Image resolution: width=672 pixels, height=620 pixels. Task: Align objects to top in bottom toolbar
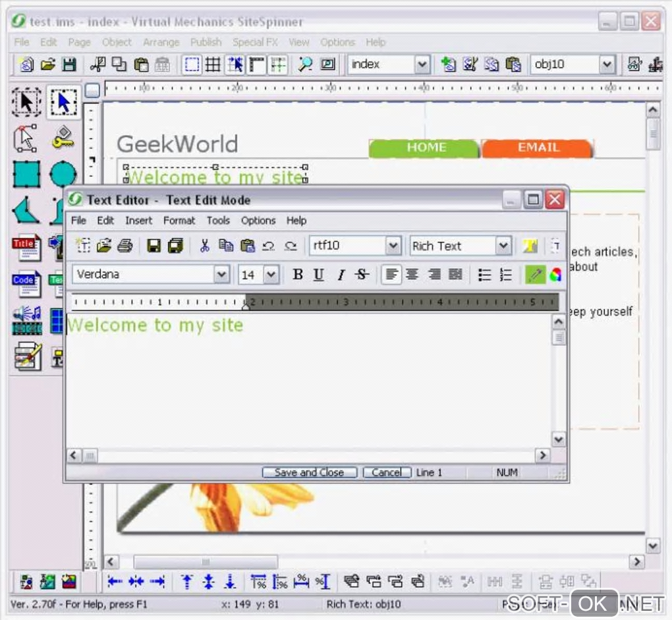pyautogui.click(x=187, y=581)
